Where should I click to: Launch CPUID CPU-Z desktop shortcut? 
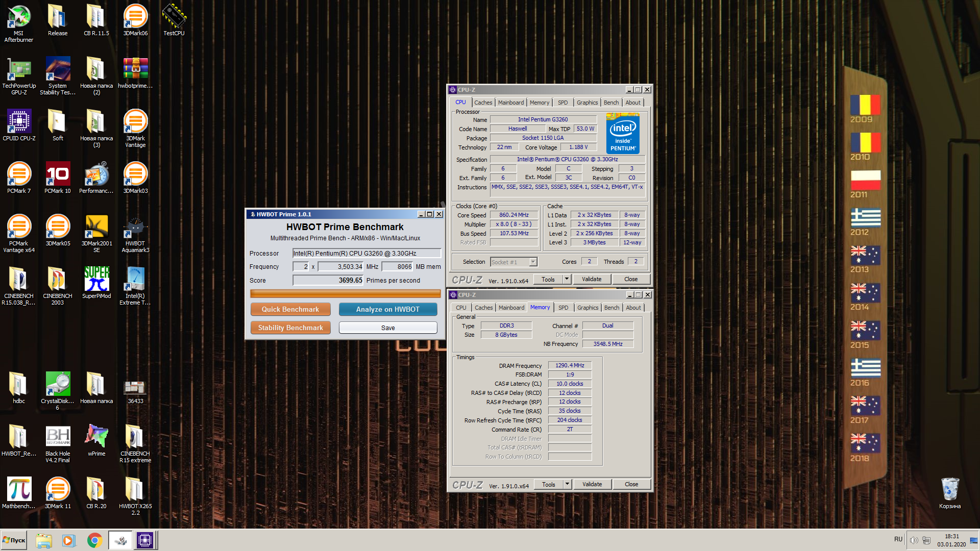pos(19,125)
